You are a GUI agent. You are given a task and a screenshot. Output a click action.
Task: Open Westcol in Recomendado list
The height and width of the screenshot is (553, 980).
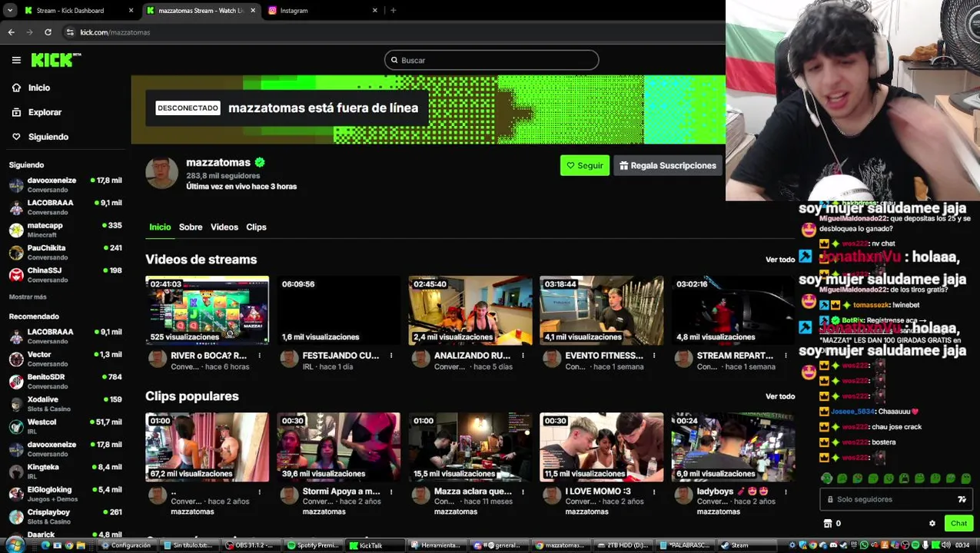[x=65, y=426]
